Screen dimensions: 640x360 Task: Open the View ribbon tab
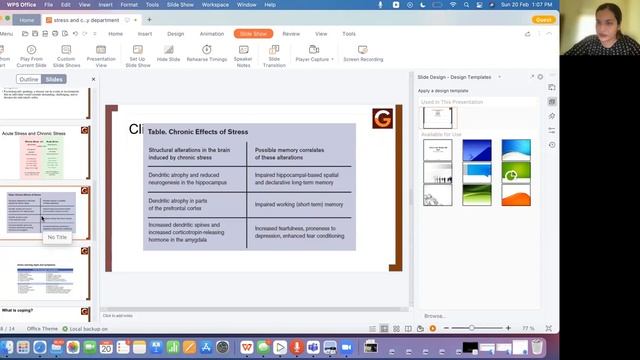tap(321, 34)
